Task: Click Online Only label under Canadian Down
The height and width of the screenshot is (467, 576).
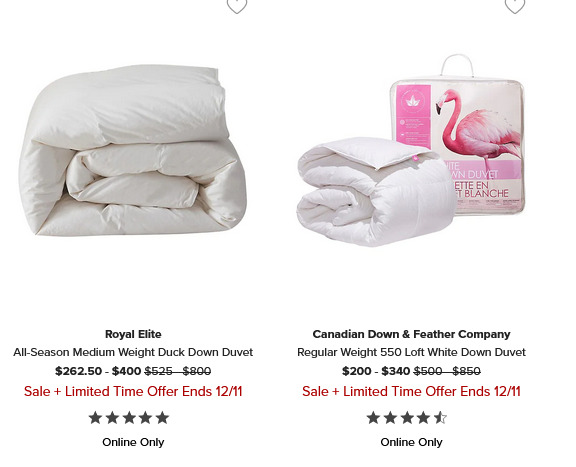Action: point(411,442)
